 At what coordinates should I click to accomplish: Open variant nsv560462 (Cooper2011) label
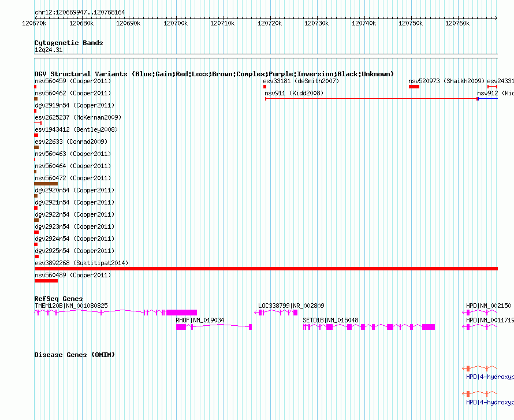pos(73,93)
